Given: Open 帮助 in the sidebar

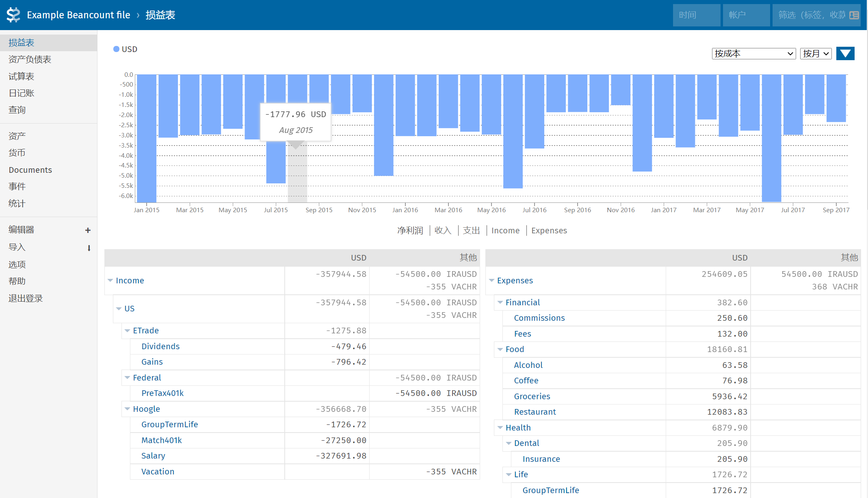Looking at the screenshot, I should point(48,281).
